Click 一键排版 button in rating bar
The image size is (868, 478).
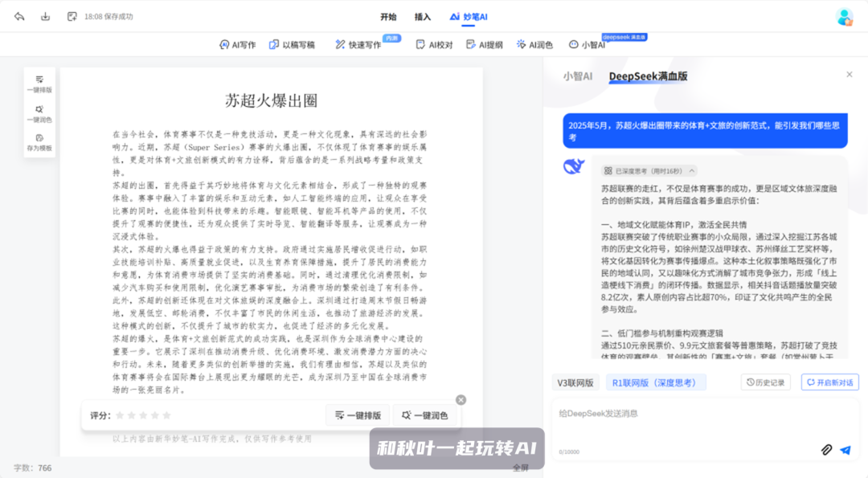coord(358,415)
